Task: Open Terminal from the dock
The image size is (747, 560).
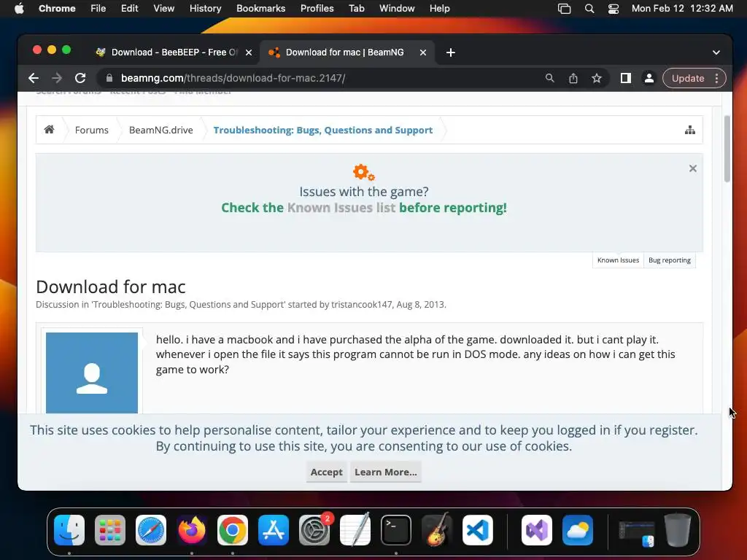Action: coord(396,530)
